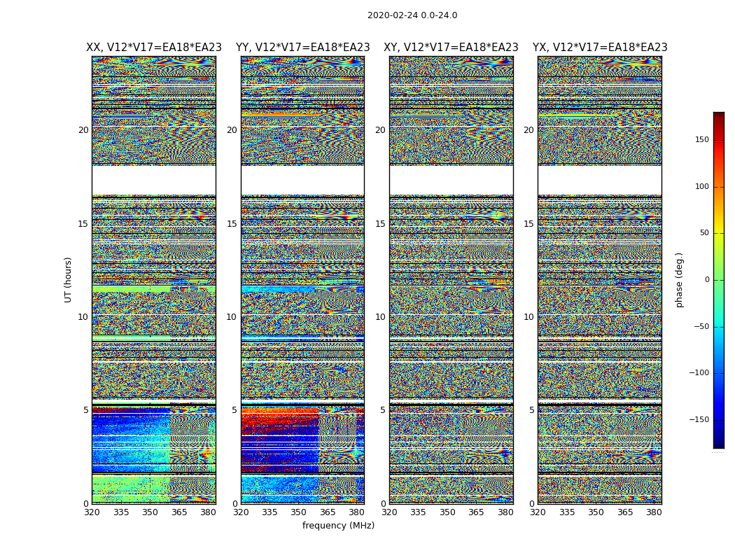This screenshot has width=735, height=560.
Task: Click the 5 hour tick of the XX panel
Action: 86,410
